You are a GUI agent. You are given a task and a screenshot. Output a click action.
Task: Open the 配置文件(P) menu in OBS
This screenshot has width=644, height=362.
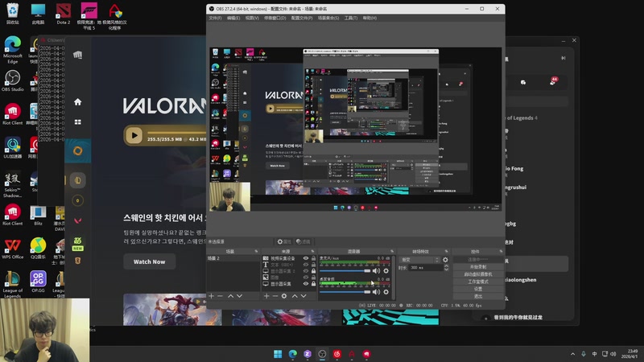click(x=301, y=18)
